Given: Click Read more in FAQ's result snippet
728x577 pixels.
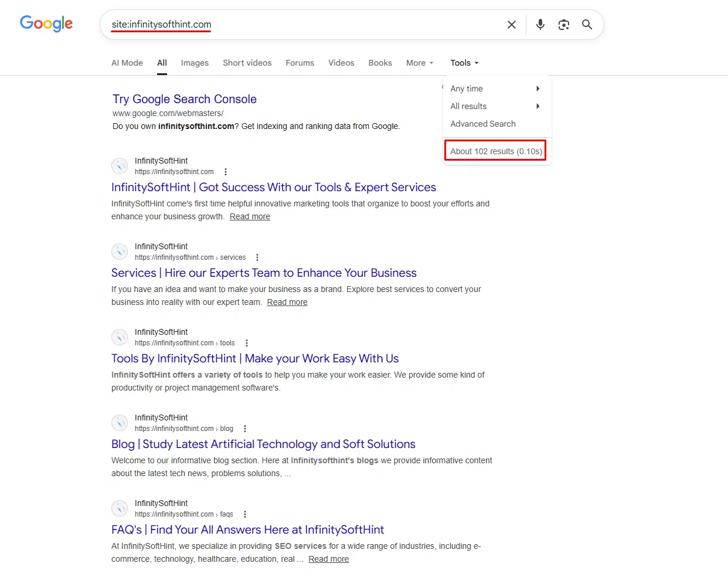Looking at the screenshot, I should tap(329, 559).
